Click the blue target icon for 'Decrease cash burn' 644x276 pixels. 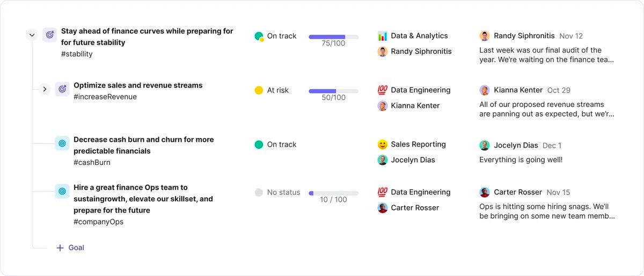point(62,143)
